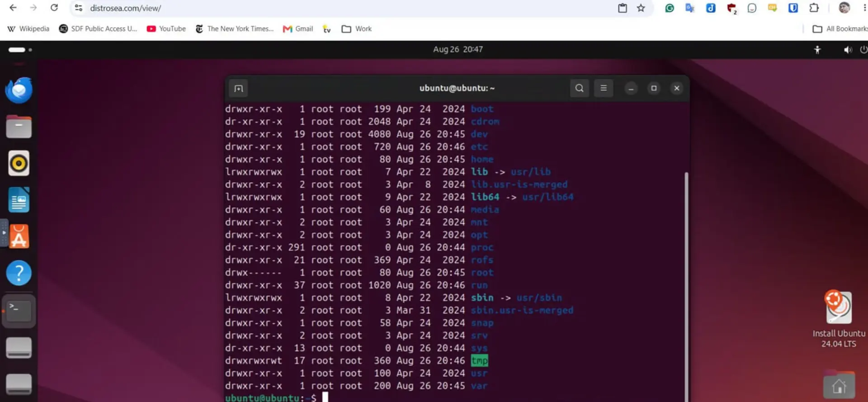
Task: Reload the distrosea page
Action: tap(54, 8)
